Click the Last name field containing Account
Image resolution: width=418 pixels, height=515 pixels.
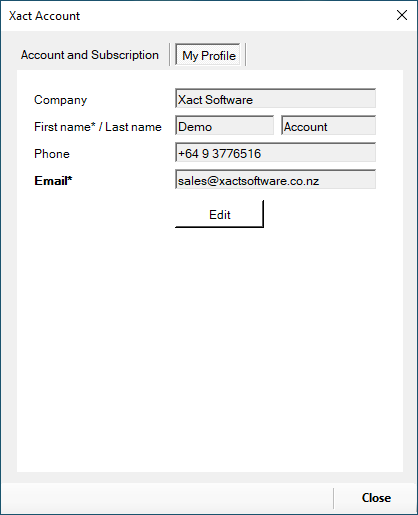(328, 125)
